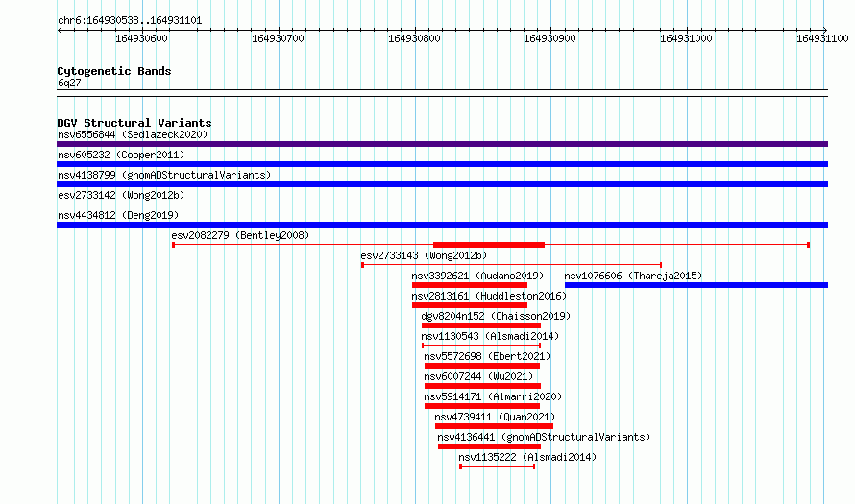Open nsv4136441 (gnomADStructuralVariants) label

(544, 437)
